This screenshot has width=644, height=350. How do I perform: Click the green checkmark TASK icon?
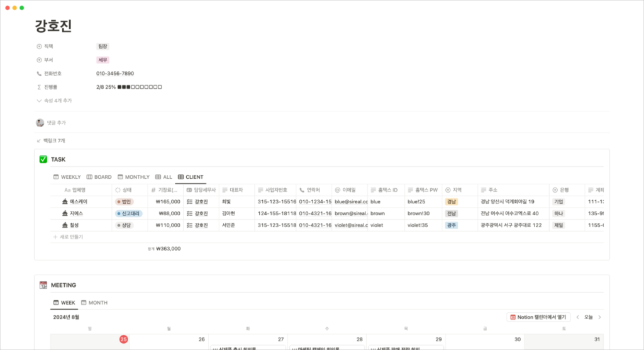(x=43, y=159)
